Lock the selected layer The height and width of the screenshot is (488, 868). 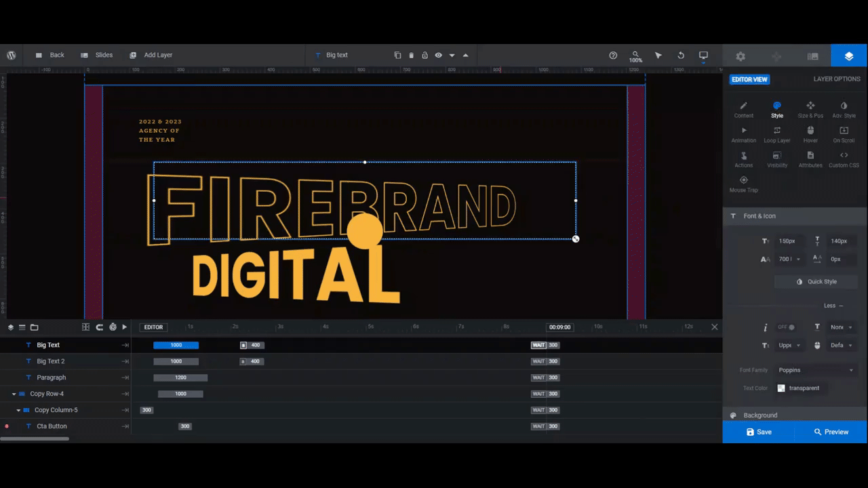(425, 55)
